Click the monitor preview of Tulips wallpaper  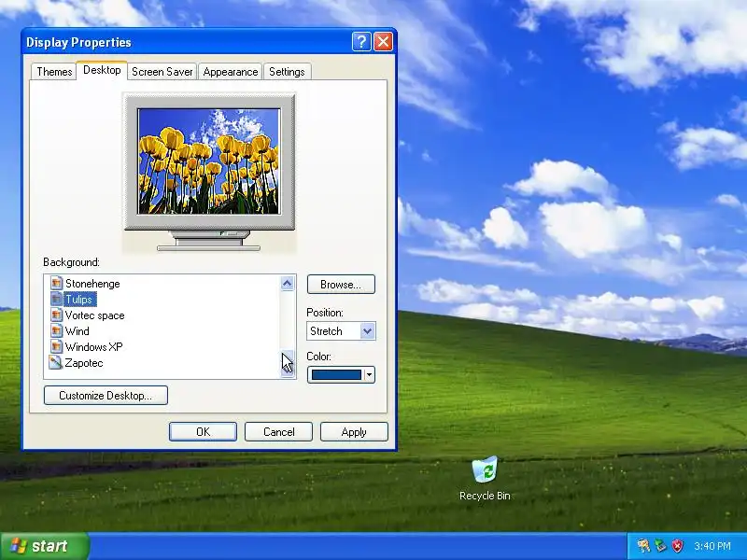[x=209, y=161]
